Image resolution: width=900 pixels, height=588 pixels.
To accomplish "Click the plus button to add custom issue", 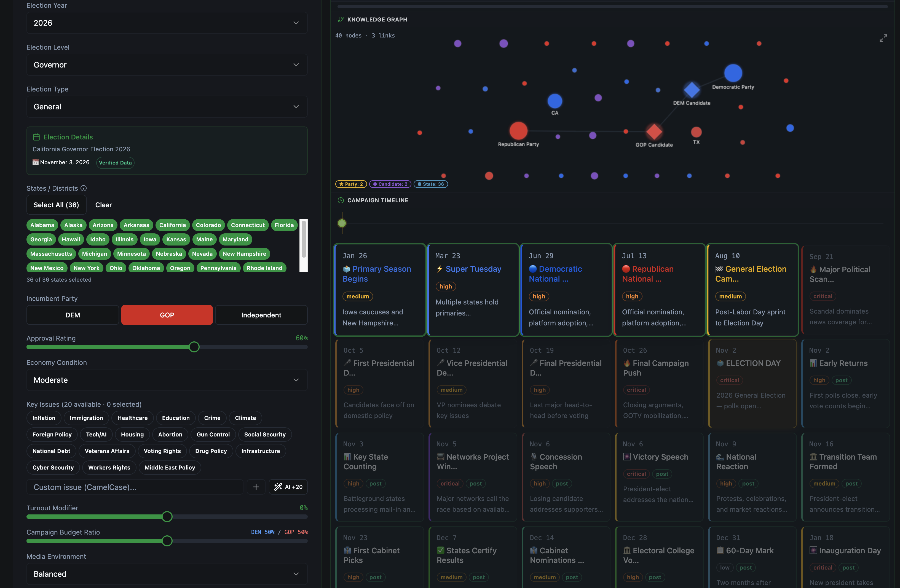I will click(x=256, y=487).
